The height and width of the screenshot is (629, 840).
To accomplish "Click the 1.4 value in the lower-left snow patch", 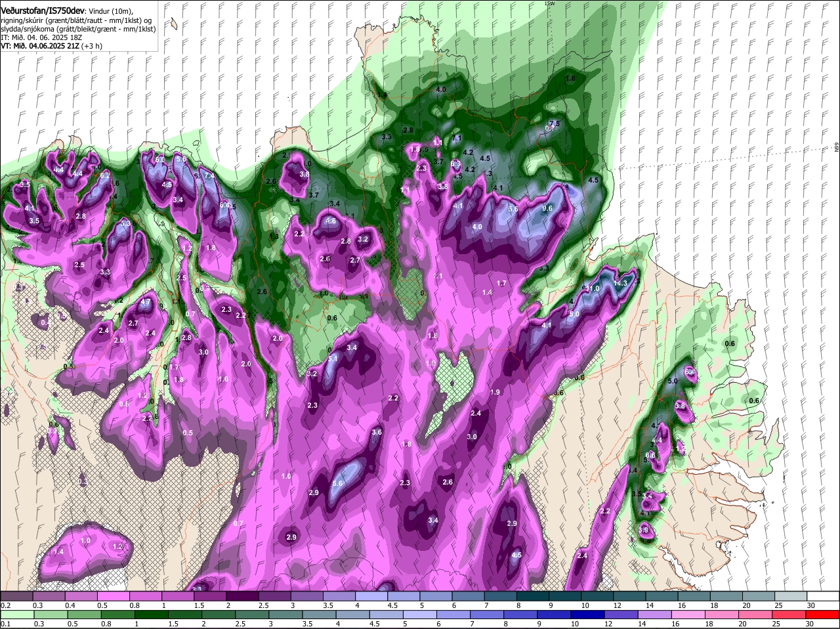I will (x=59, y=552).
